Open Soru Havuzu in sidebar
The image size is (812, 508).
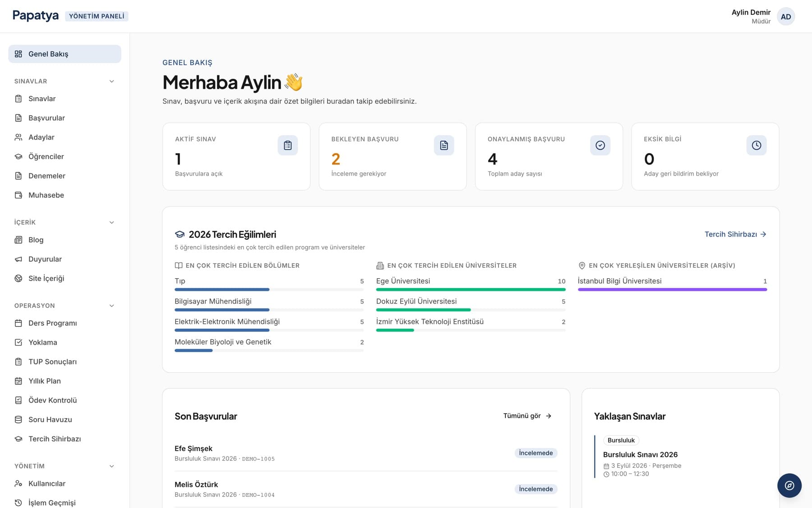click(x=65, y=420)
